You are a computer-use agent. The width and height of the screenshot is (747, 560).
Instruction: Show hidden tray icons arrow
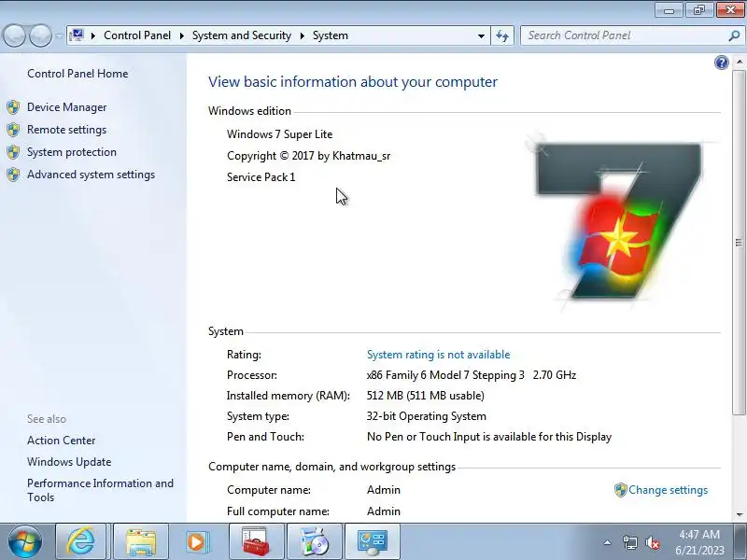[608, 542]
